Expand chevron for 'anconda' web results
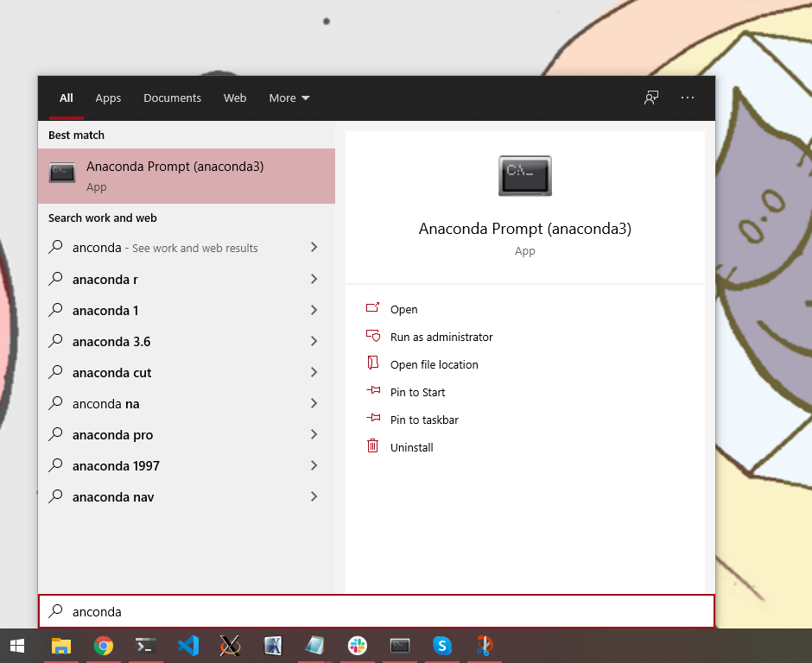Image resolution: width=812 pixels, height=663 pixels. [314, 248]
